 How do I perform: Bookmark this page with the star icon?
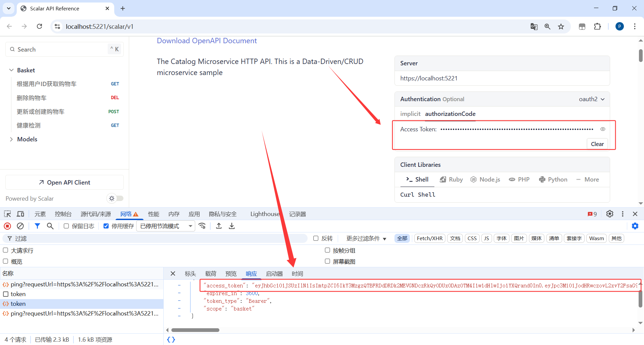[x=561, y=26]
